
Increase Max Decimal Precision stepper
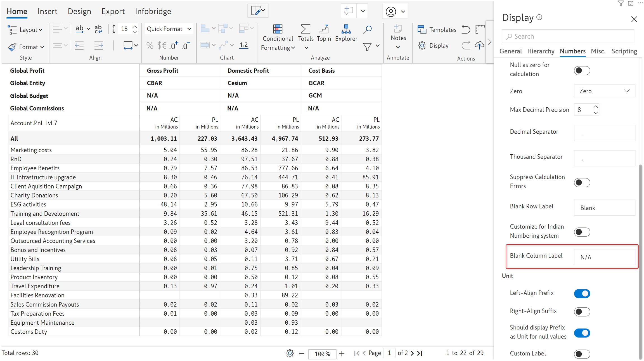596,107
